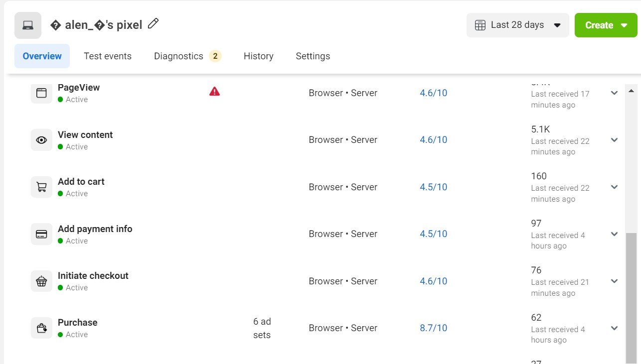The height and width of the screenshot is (364, 641).
Task: Click the PageView browser window icon
Action: pos(41,93)
